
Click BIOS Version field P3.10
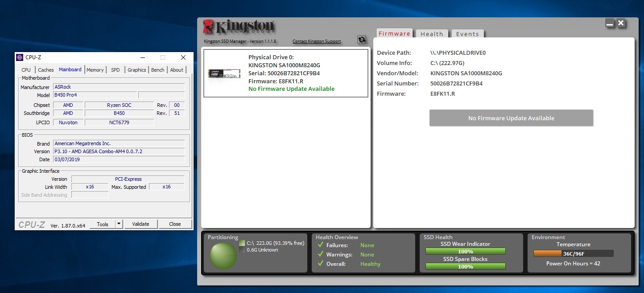point(119,151)
